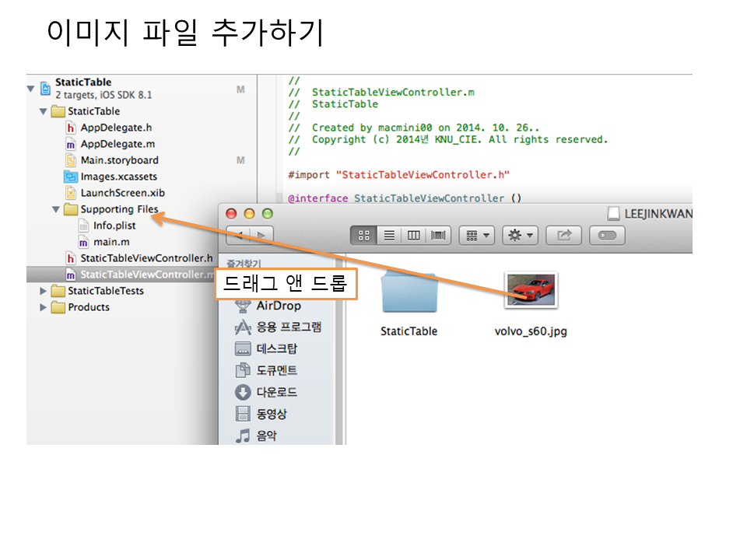The height and width of the screenshot is (560, 747).
Task: Open the Finder arrange-by dropdown
Action: (476, 235)
